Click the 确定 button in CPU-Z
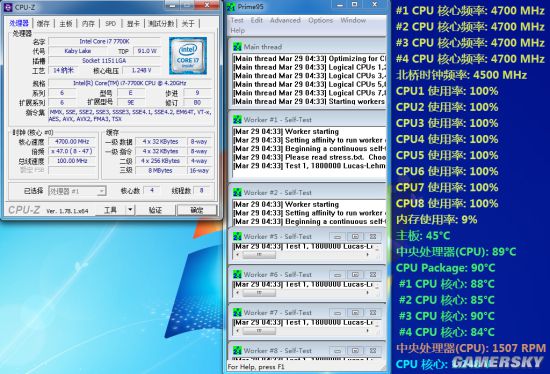Screen dimensions: 550x374 point(197,210)
